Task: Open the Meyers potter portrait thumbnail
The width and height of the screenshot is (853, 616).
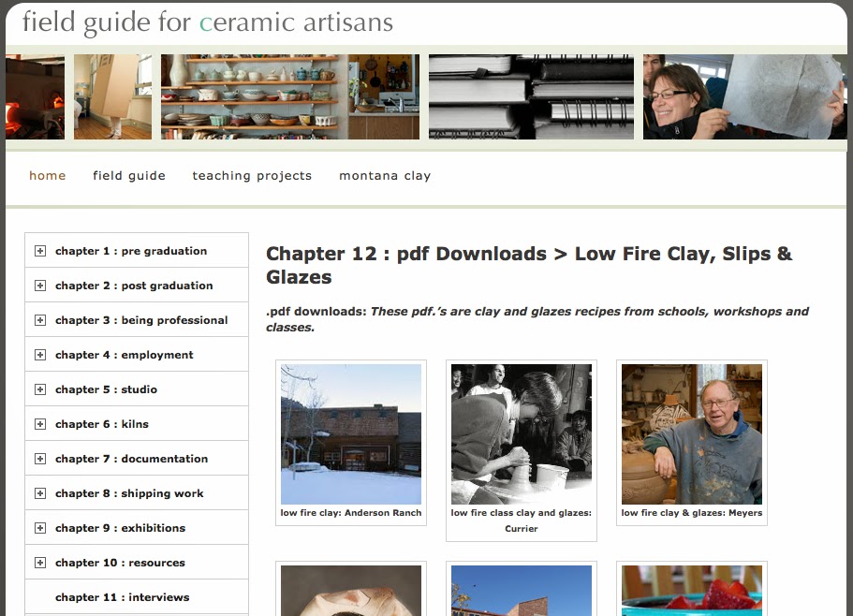Action: point(692,434)
